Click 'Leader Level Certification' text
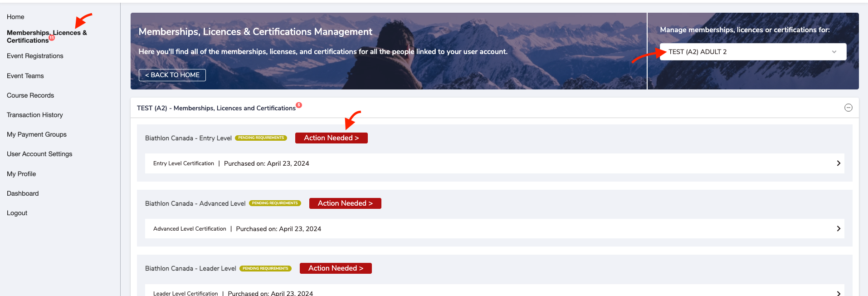 185,293
